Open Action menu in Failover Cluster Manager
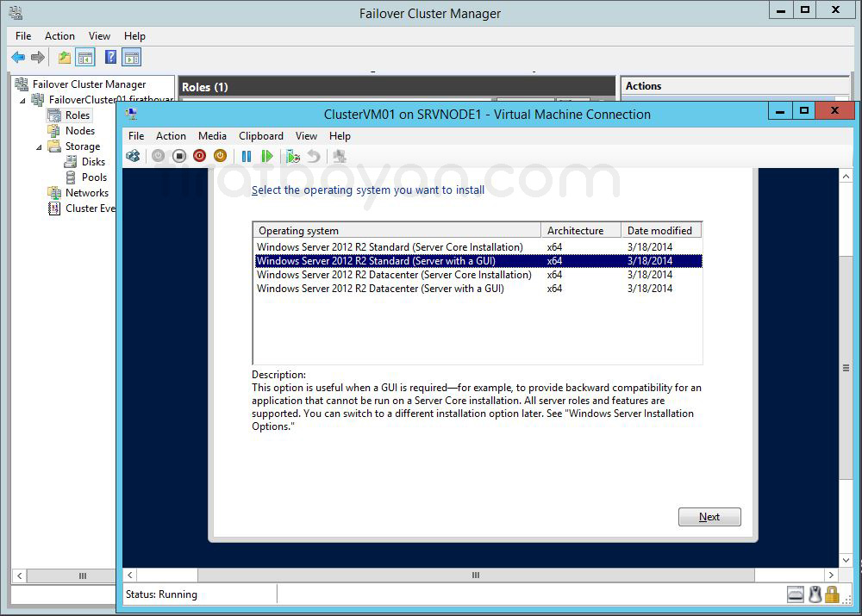The image size is (862, 616). pyautogui.click(x=59, y=35)
